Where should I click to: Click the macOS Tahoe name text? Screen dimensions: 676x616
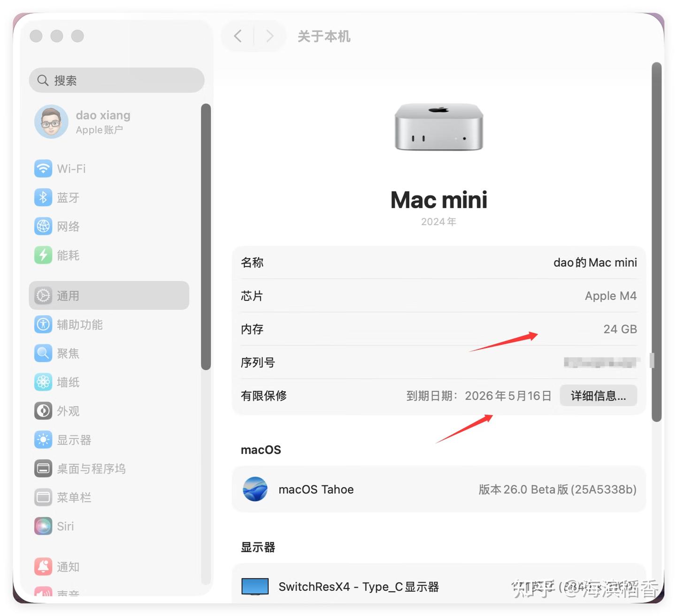[316, 489]
